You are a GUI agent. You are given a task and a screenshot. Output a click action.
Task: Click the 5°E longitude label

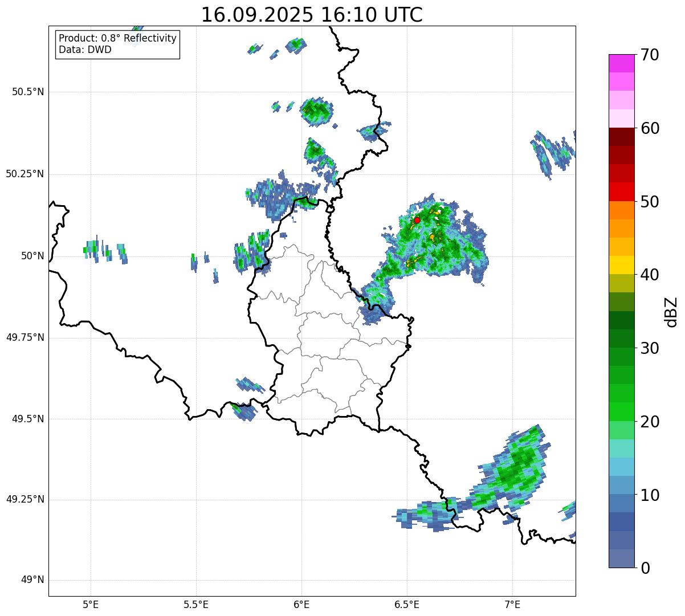[91, 604]
